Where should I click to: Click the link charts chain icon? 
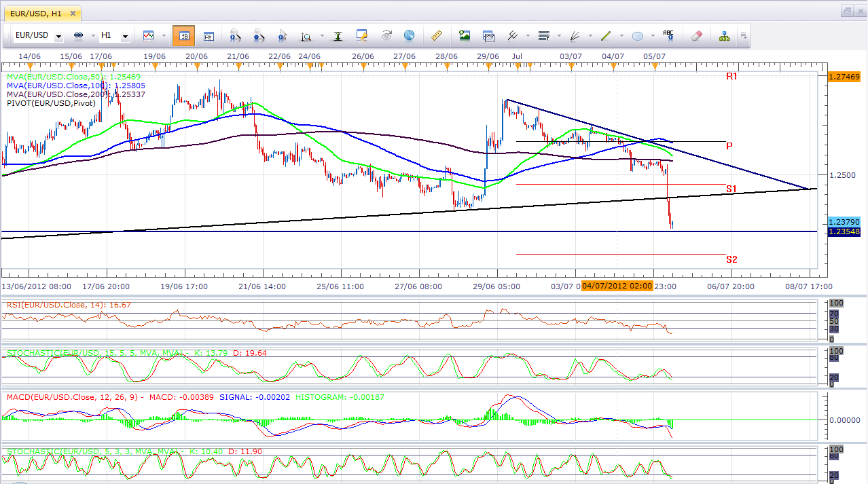point(78,35)
